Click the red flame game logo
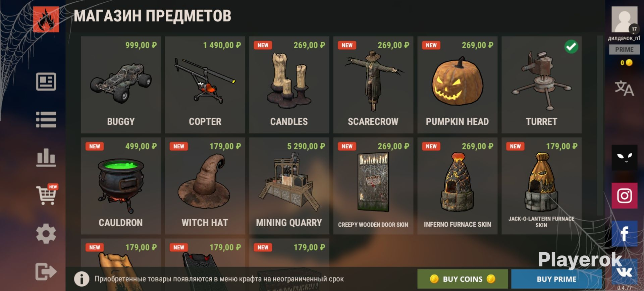The image size is (644, 291). (46, 19)
